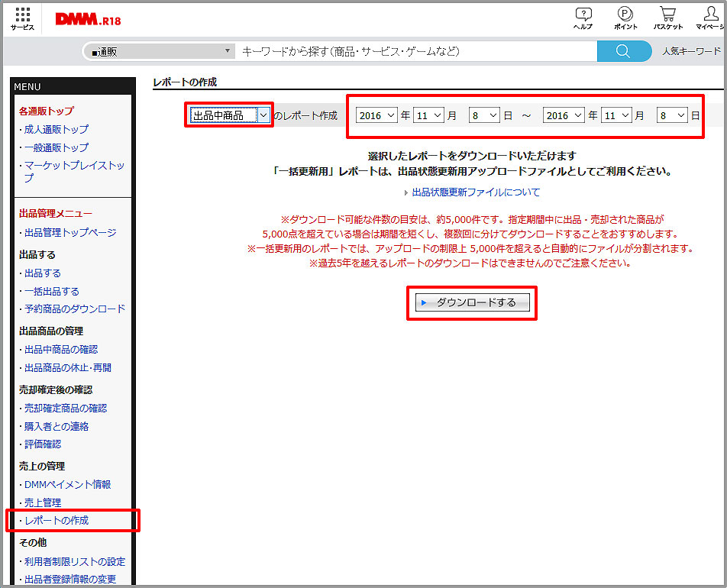Open the Points icon
The image size is (727, 588).
pos(625,18)
